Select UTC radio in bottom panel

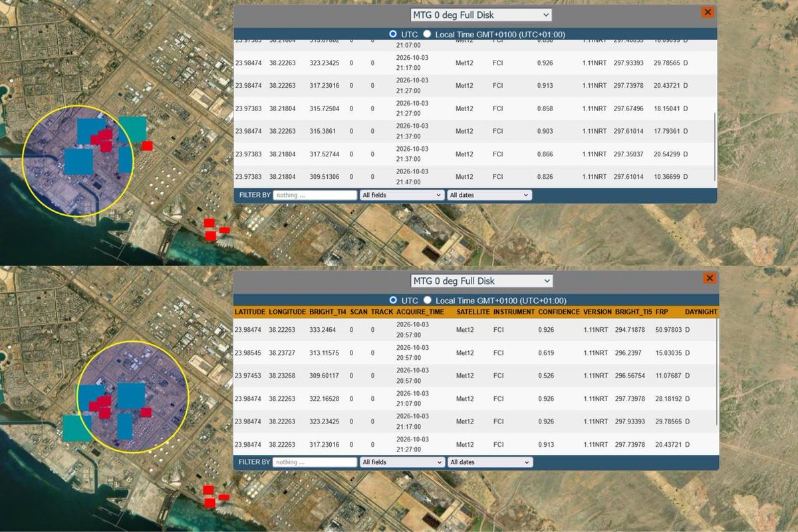(394, 300)
